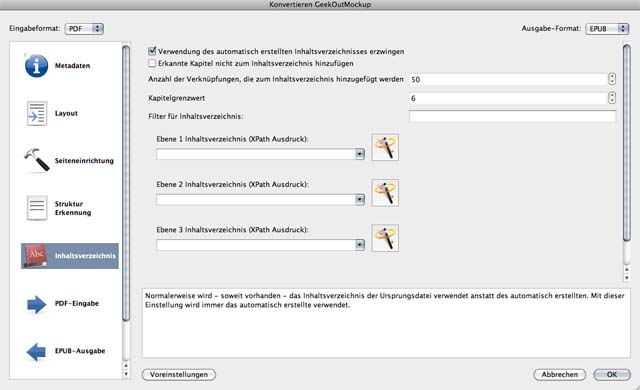Viewport: 640px width, 390px height.
Task: Open Seiteneinrichtung hammer icon
Action: [37, 160]
